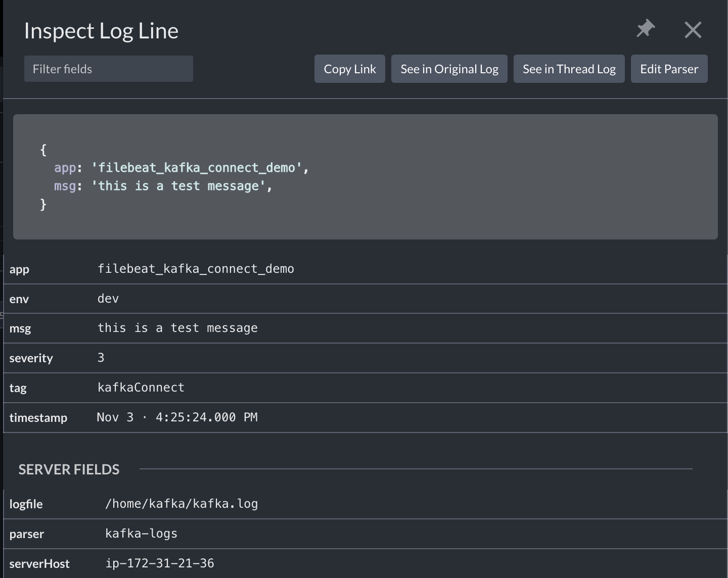Click the msg line in JSON preview
Viewport: 728px width, 578px height.
tap(163, 186)
